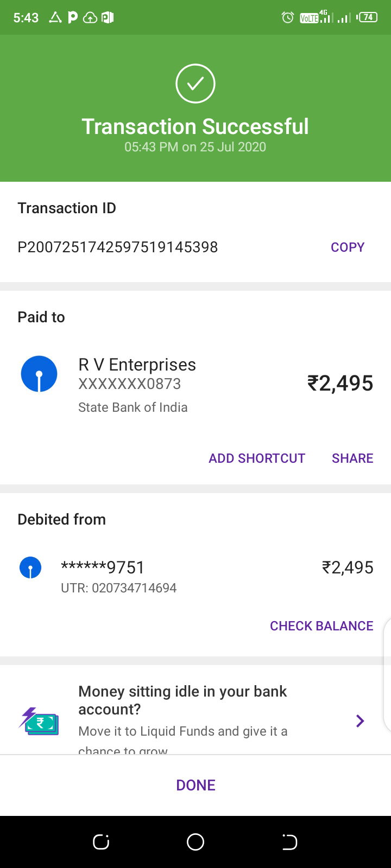Tap the alarm icon in the status bar
This screenshot has height=868, width=391.
click(288, 18)
